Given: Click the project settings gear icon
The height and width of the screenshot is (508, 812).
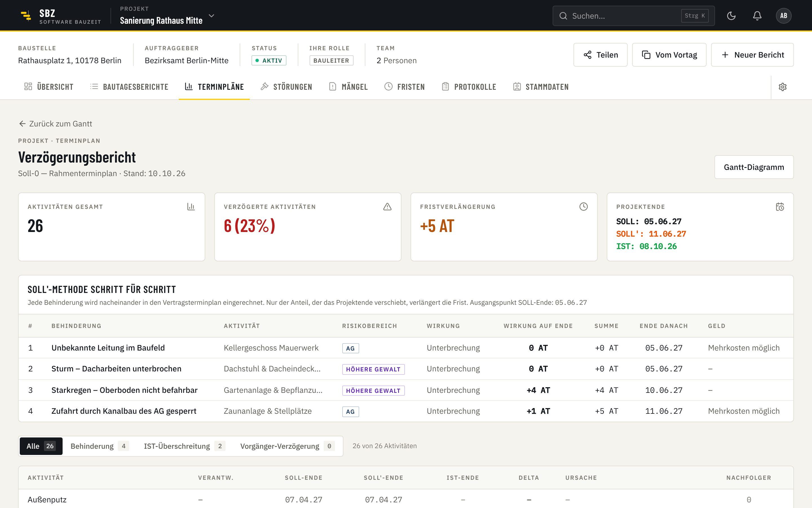Looking at the screenshot, I should pyautogui.click(x=782, y=87).
